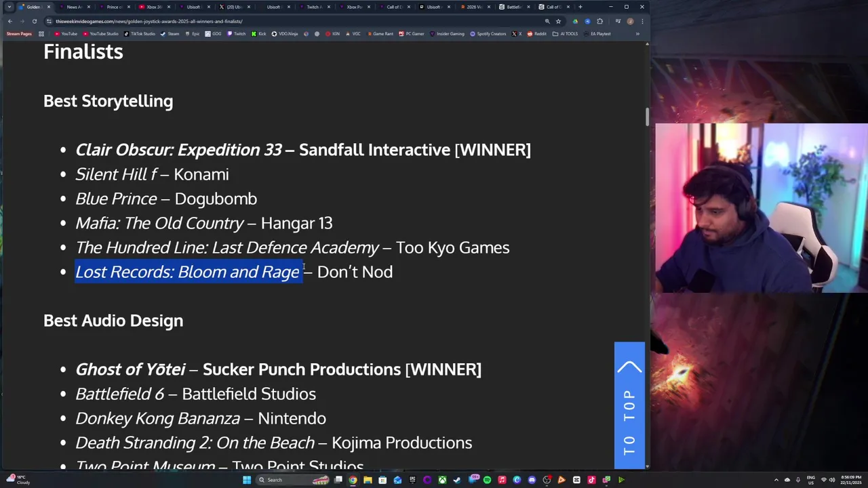Show hidden system tray icons
The image size is (868, 488).
click(x=777, y=480)
